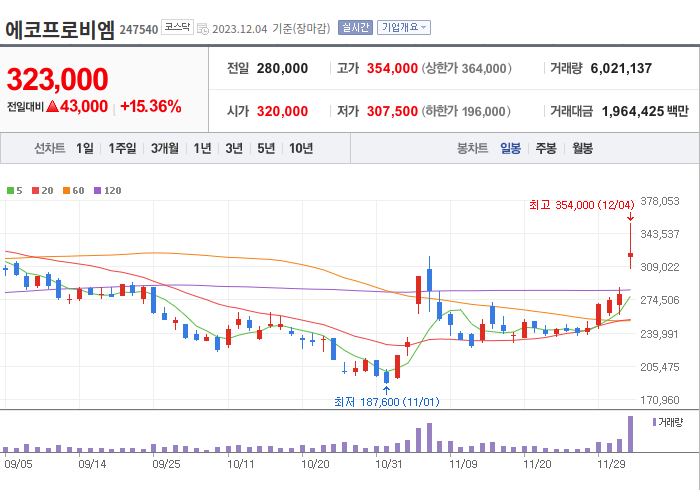The width and height of the screenshot is (700, 490).
Task: Click the stock code 247540
Action: click(x=139, y=30)
